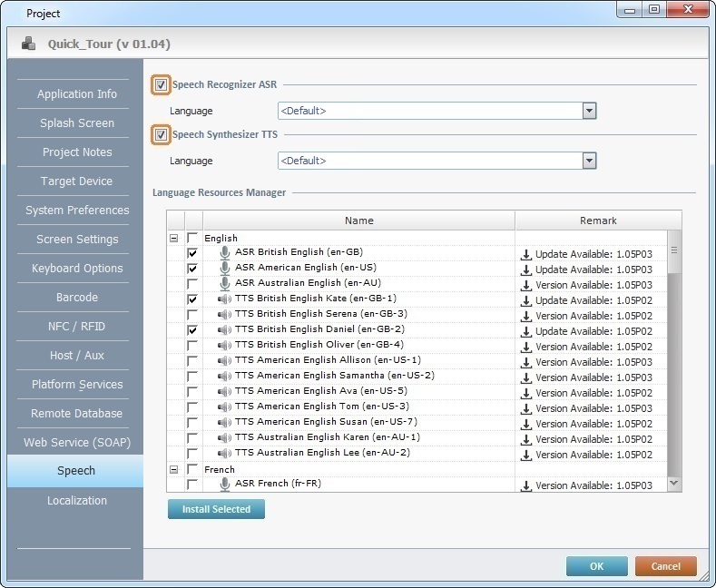Click microphone icon for ASR Australian English

click(x=224, y=284)
